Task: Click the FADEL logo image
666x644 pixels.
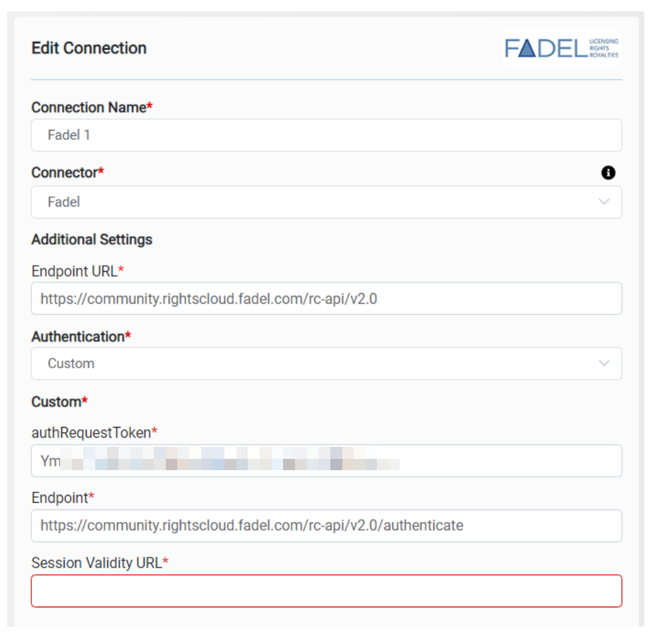Action: pyautogui.click(x=561, y=48)
